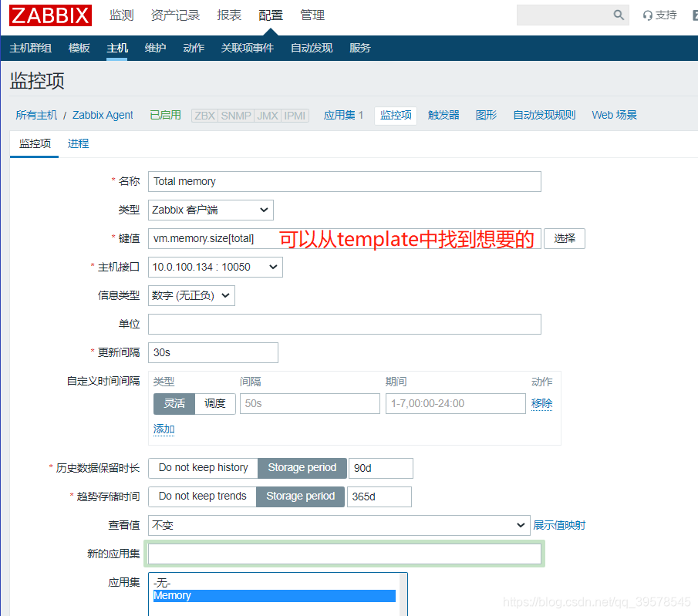Go to 维护 submenu
698x616 pixels.
[155, 48]
